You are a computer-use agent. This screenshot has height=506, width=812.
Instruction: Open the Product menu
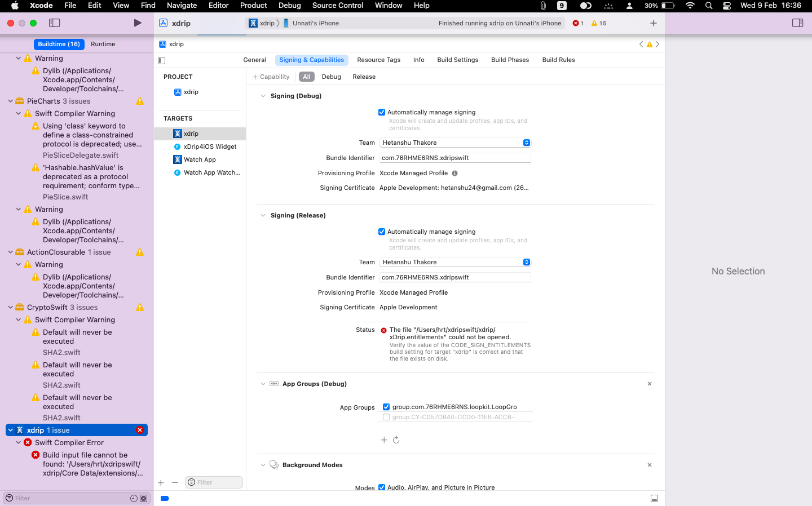253,6
